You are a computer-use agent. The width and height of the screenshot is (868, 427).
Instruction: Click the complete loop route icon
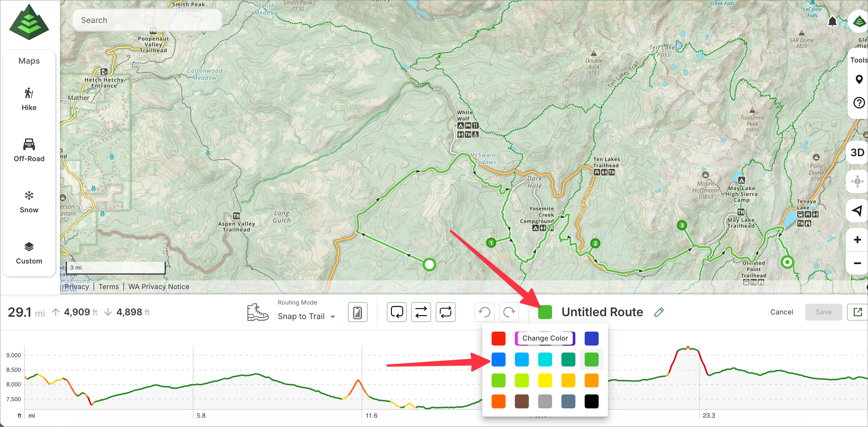[445, 312]
